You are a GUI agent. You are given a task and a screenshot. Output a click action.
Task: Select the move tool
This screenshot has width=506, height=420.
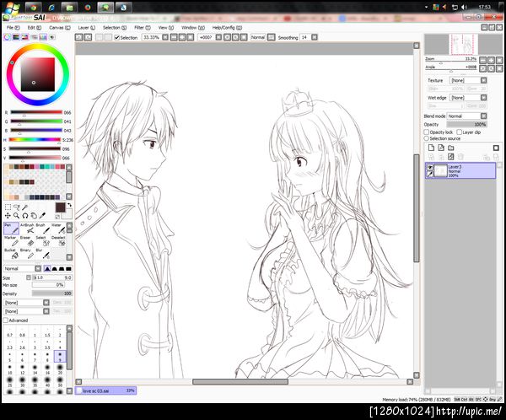point(8,216)
